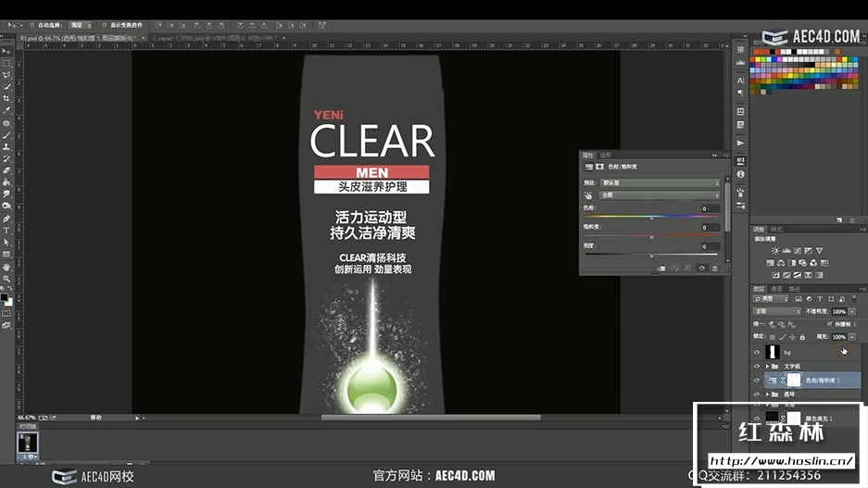Viewport: 868px width, 488px height.
Task: Add a Brightness/Contrast adjustment
Action: pyautogui.click(x=775, y=251)
